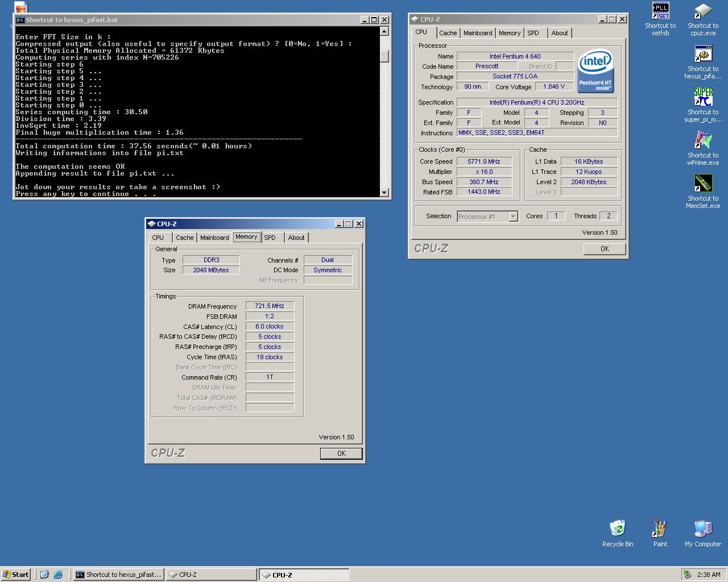
Task: Click the CAS# Latency 6.0 clocks field
Action: pyautogui.click(x=270, y=326)
